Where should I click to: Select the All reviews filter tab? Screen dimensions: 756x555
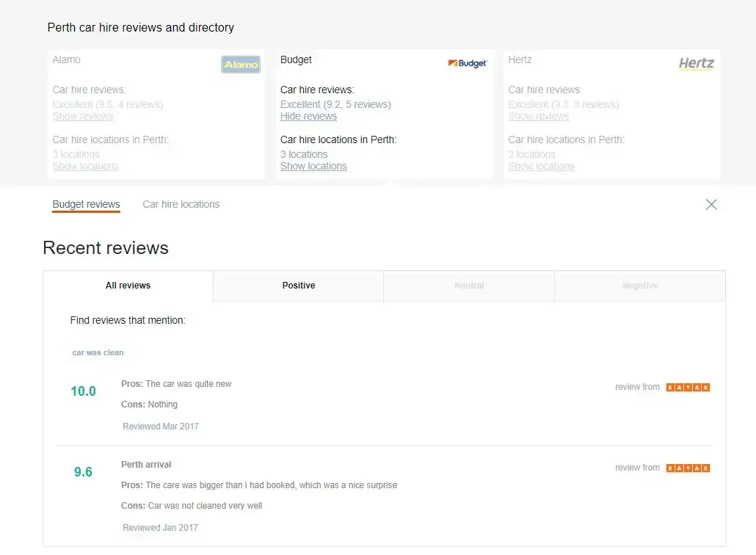[128, 286]
